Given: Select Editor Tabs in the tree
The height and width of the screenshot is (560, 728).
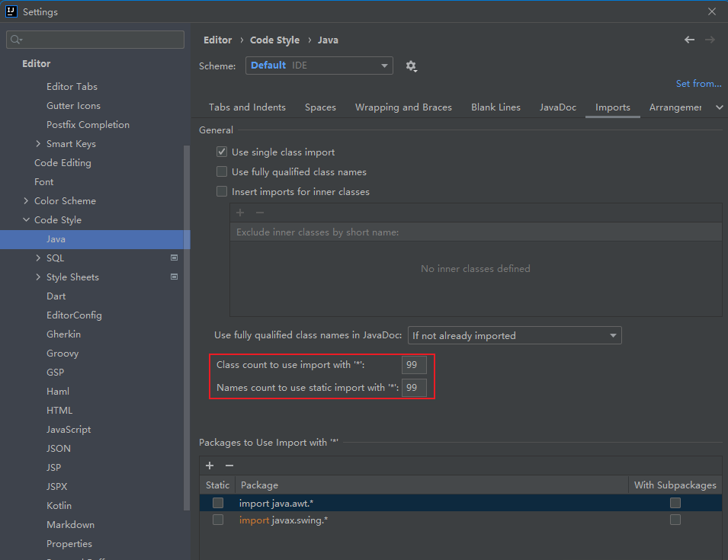Looking at the screenshot, I should 72,87.
